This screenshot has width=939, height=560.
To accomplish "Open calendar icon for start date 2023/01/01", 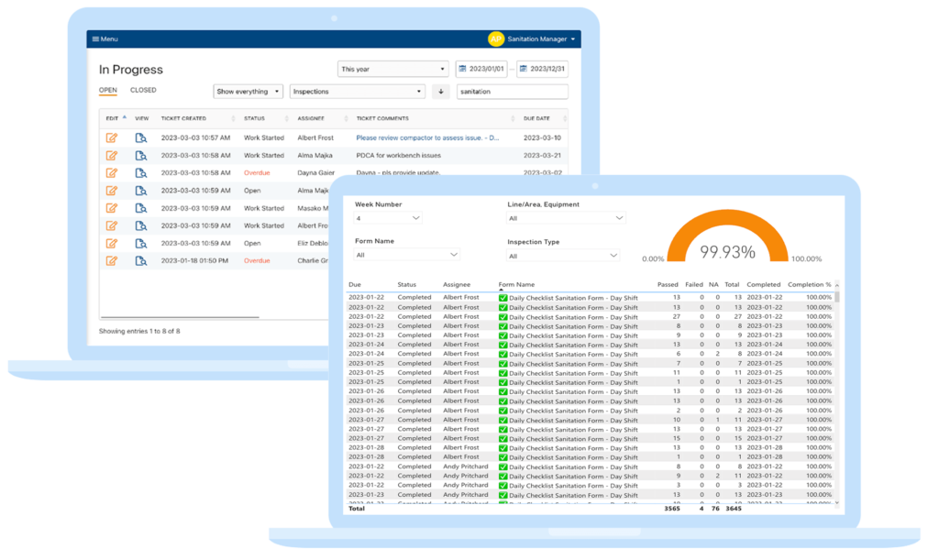I will point(462,70).
